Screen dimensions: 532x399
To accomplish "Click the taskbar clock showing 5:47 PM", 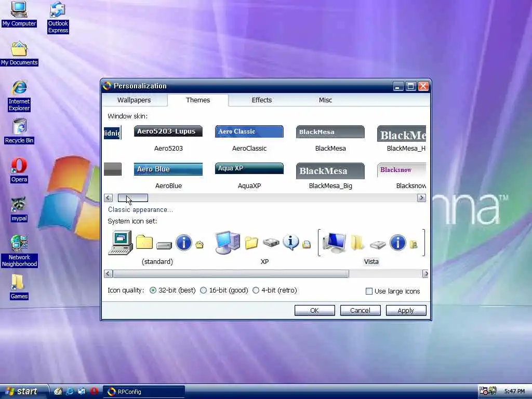I will click(514, 392).
